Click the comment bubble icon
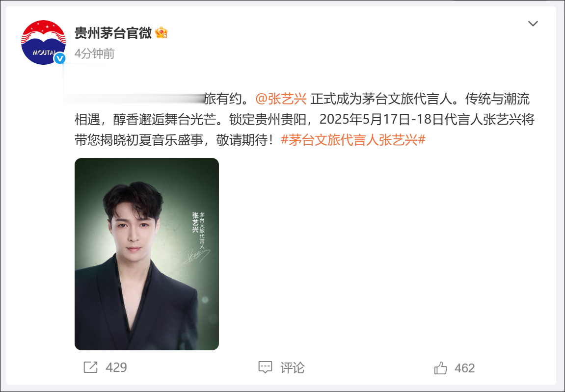 (x=265, y=367)
